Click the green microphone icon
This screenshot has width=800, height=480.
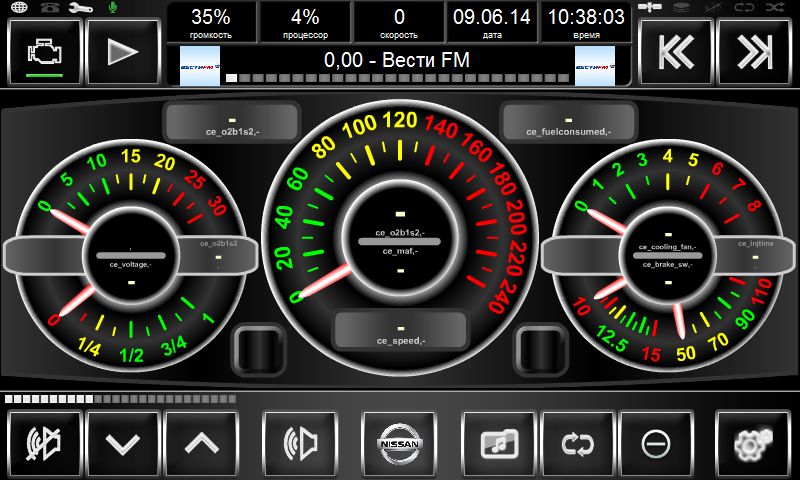point(113,7)
